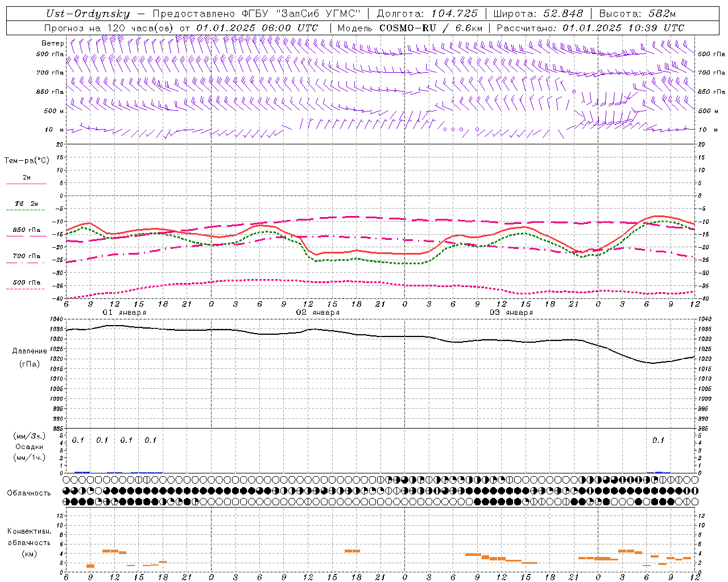Click 'Тем-ра(°C)' temperature panel label
This screenshot has height=582, width=728.
(x=27, y=161)
